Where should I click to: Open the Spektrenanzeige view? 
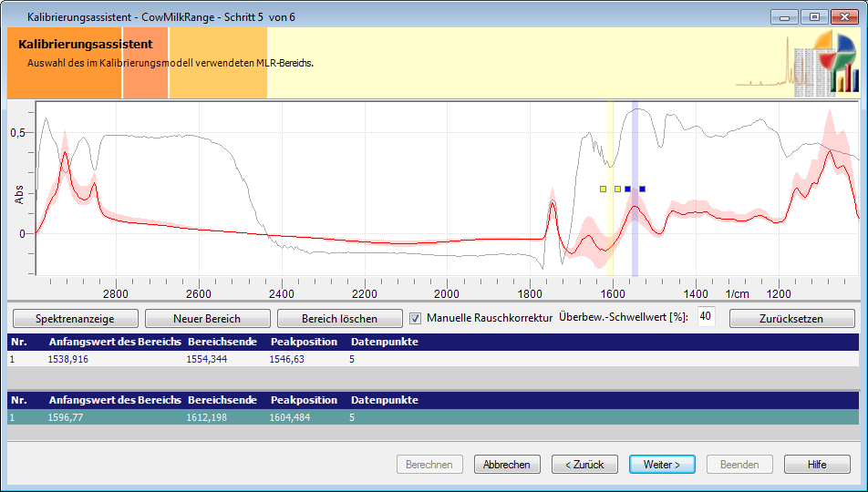point(75,319)
